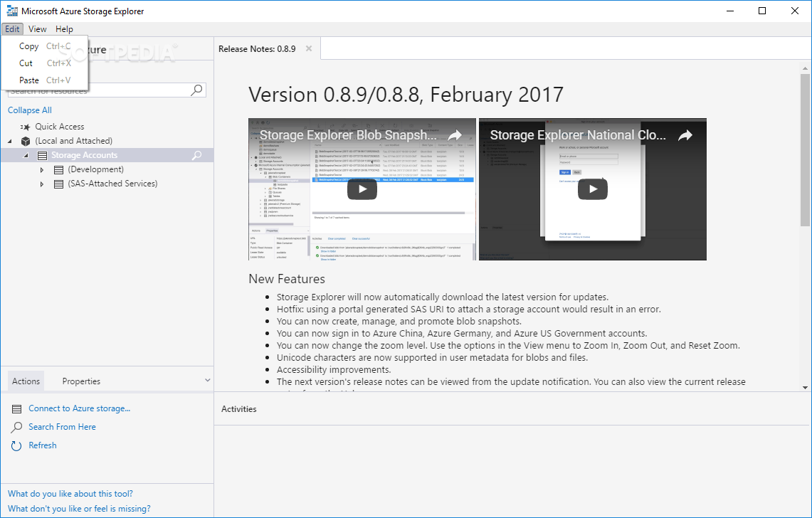Choose Copy from the Edit menu
Screen dimensions: 812x518
coord(45,46)
